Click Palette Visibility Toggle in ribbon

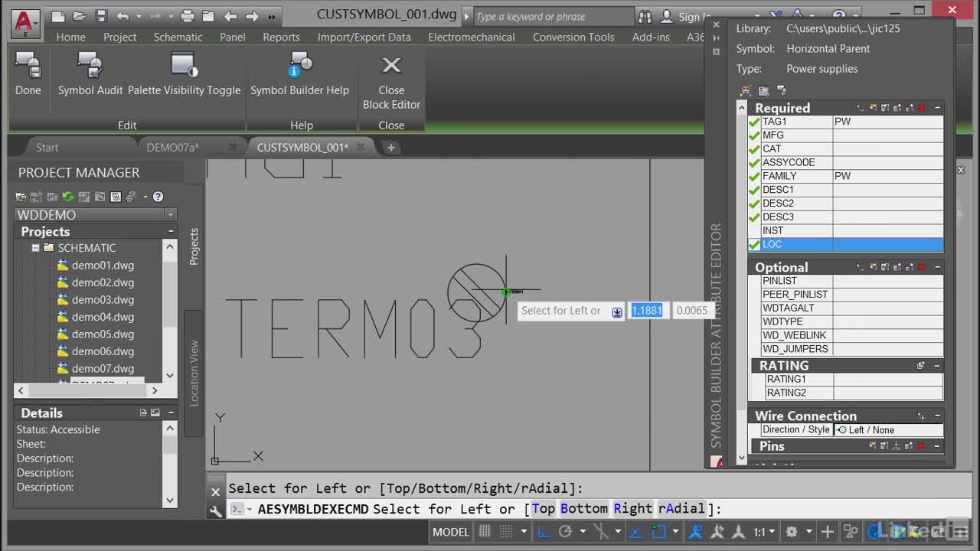coord(184,74)
